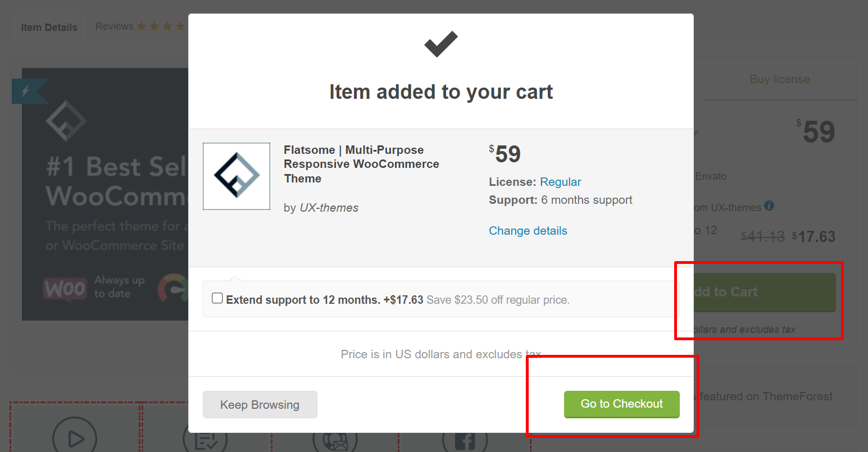This screenshot has height=452, width=868.
Task: Click the dimmed Add to Cart button
Action: [x=764, y=293]
